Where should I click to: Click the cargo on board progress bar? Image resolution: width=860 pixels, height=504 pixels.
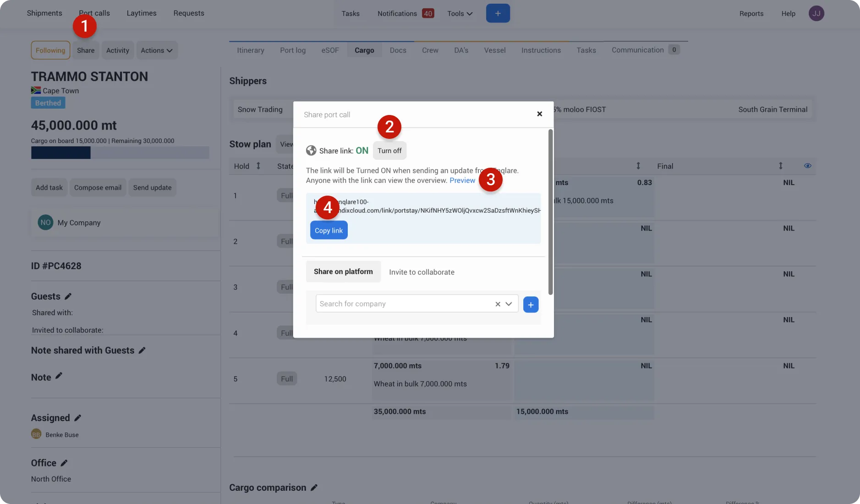coord(120,153)
